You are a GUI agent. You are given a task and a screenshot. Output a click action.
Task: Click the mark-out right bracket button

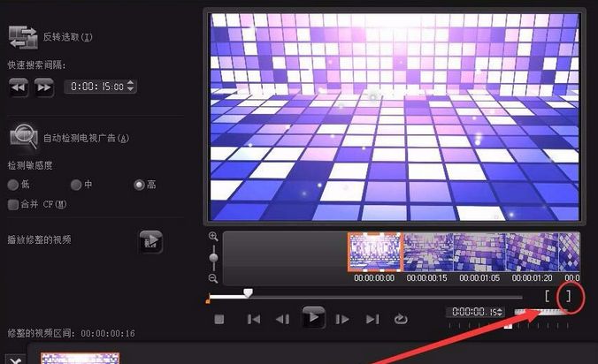pyautogui.click(x=568, y=296)
